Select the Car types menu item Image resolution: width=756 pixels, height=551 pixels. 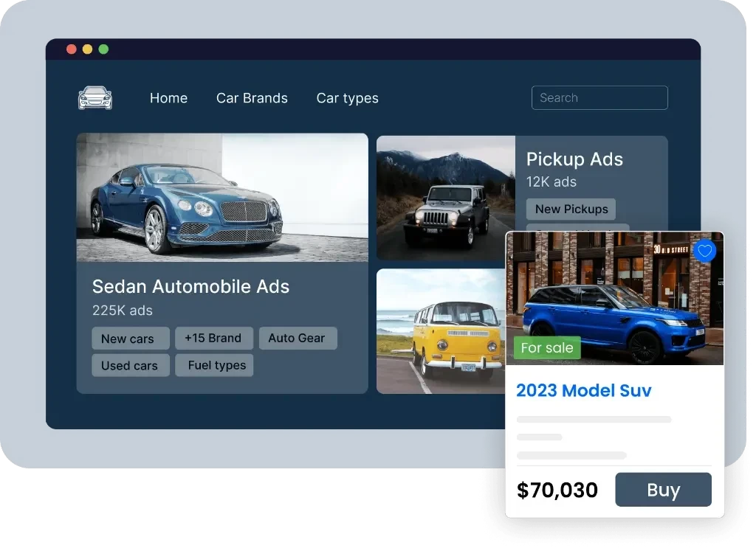pyautogui.click(x=347, y=98)
